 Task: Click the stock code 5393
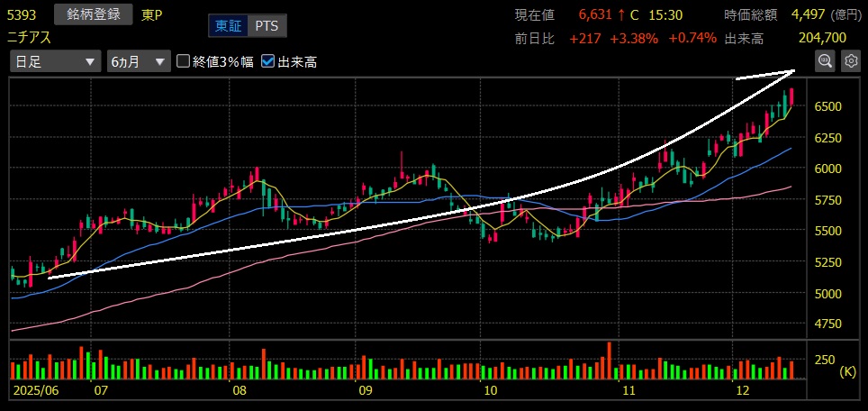tap(23, 14)
